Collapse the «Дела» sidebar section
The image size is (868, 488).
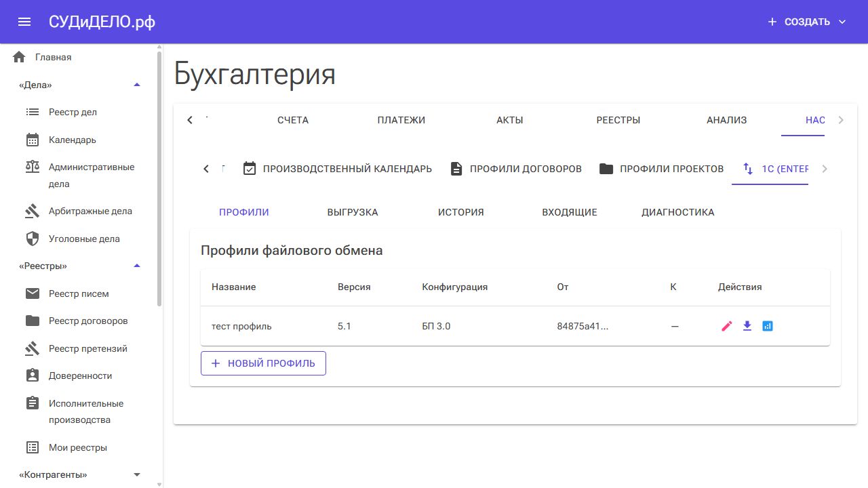(x=137, y=85)
